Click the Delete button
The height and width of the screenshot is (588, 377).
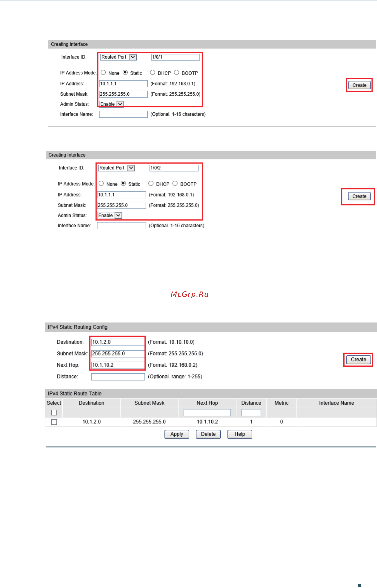(208, 434)
